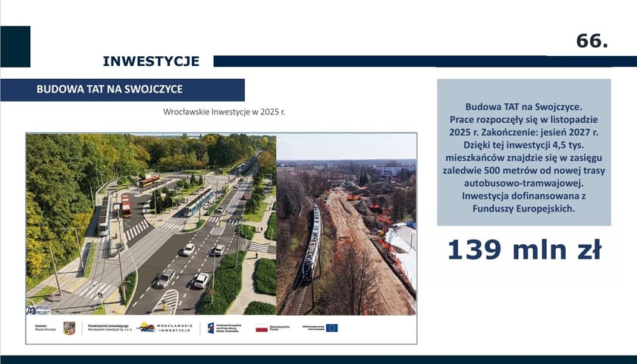
Task: Click the Wrocław city coat of arms logo
Action: tap(69, 328)
